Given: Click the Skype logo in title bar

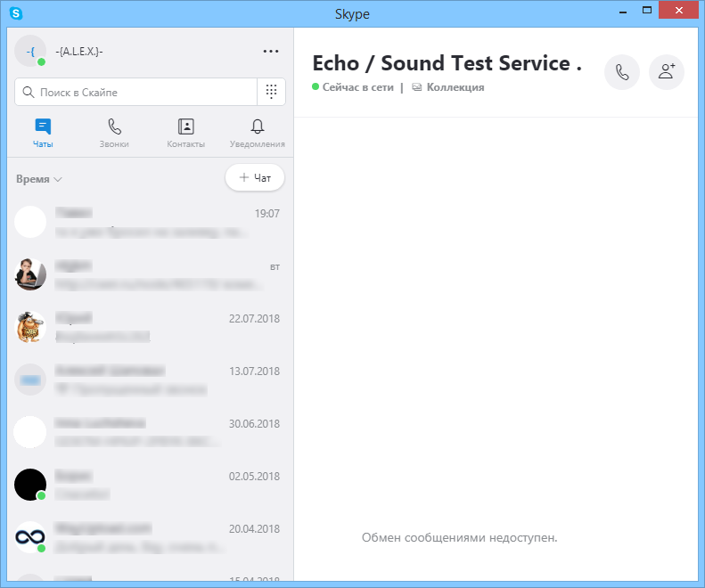Looking at the screenshot, I should (16, 13).
